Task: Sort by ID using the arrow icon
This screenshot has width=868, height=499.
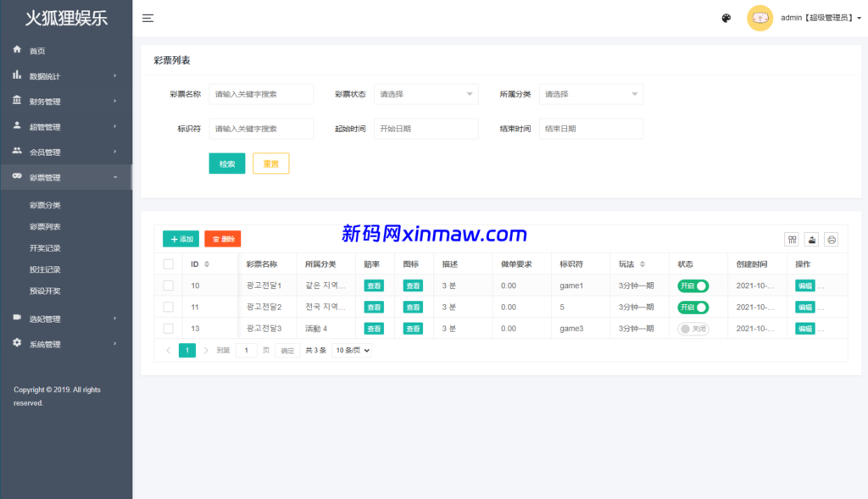Action: click(207, 263)
